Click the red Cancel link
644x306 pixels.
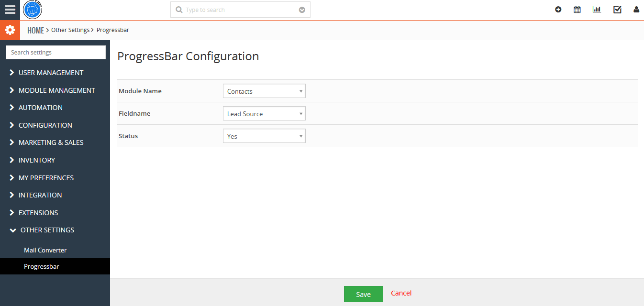pyautogui.click(x=401, y=293)
